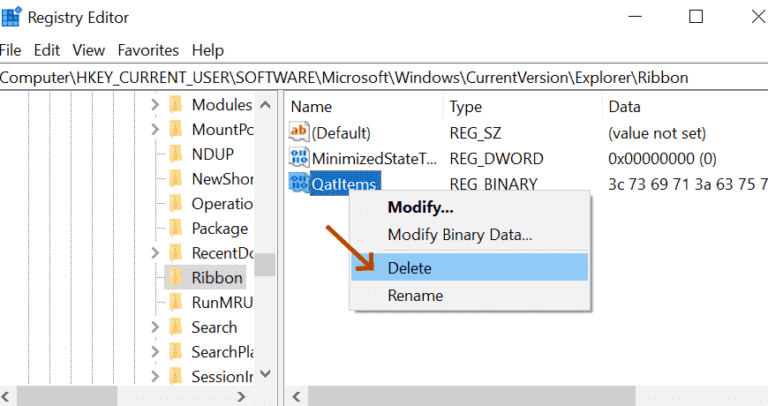Click the MinimizedStateT DWORD value icon
This screenshot has height=406, width=768.
coord(299,158)
